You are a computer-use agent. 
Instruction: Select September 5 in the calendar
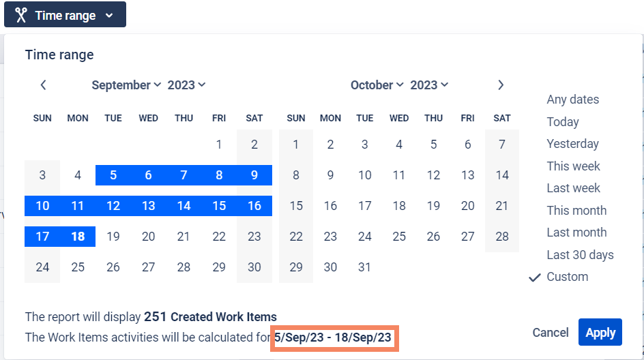click(113, 175)
